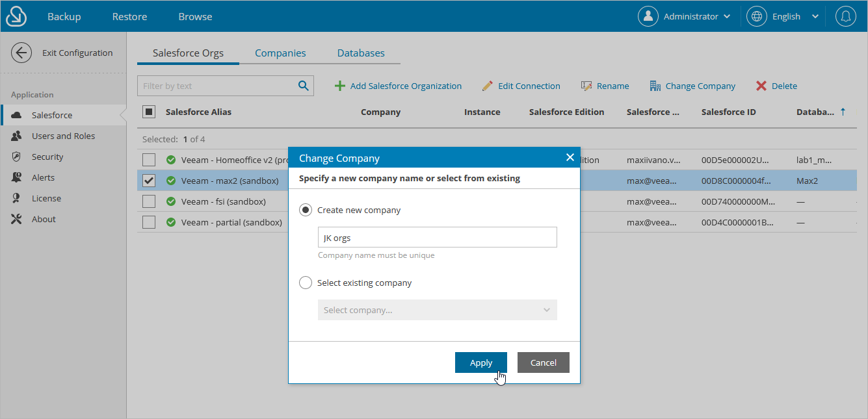This screenshot has height=419, width=868.
Task: Sort by Salesforce Edition column header
Action: pyautogui.click(x=566, y=112)
